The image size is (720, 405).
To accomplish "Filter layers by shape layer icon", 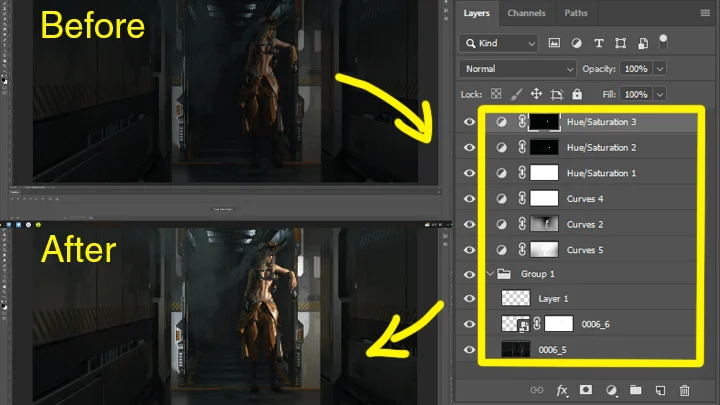I will (x=621, y=43).
